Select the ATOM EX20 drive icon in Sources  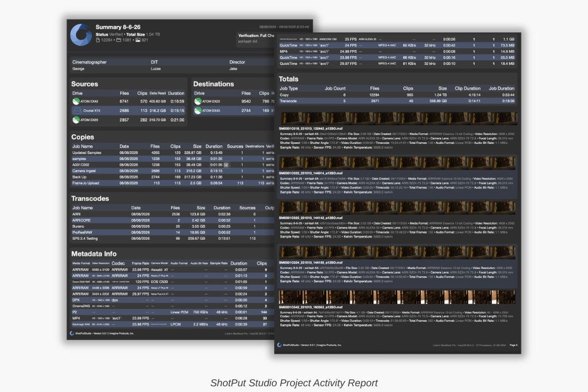point(76,120)
